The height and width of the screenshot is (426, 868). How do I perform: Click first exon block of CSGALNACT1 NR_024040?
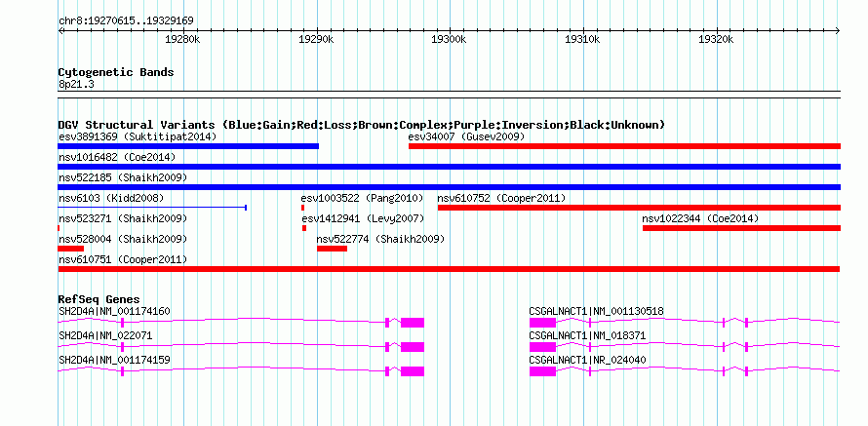click(x=542, y=371)
